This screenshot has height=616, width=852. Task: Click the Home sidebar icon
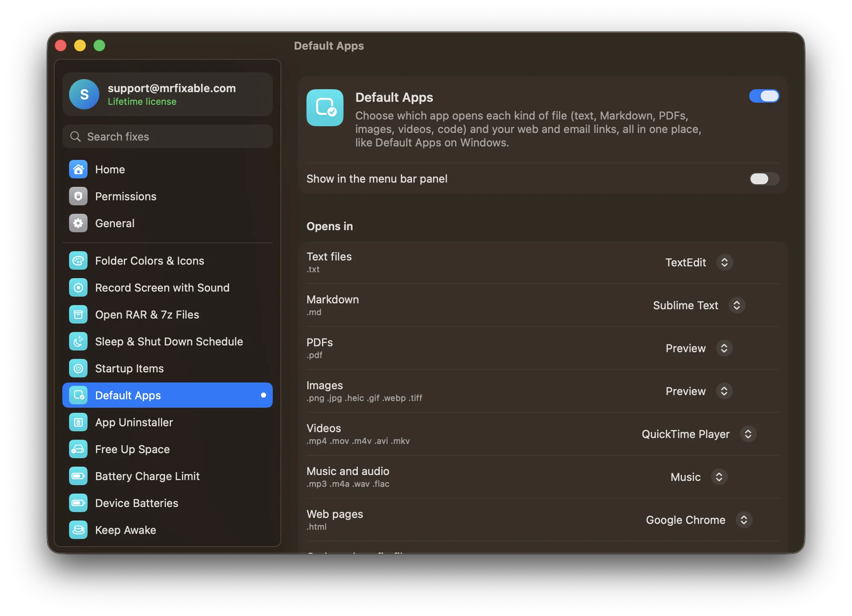click(x=78, y=169)
